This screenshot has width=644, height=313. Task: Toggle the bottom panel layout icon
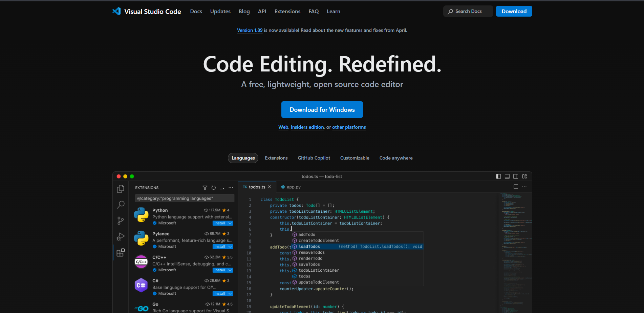tap(507, 176)
